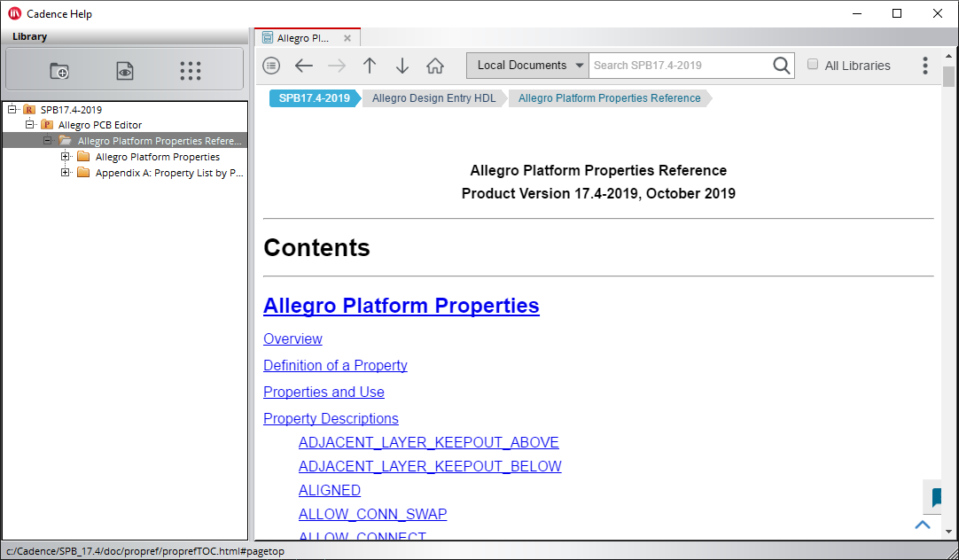Go back with the left arrow
Screen dimensions: 959x560
tap(304, 66)
